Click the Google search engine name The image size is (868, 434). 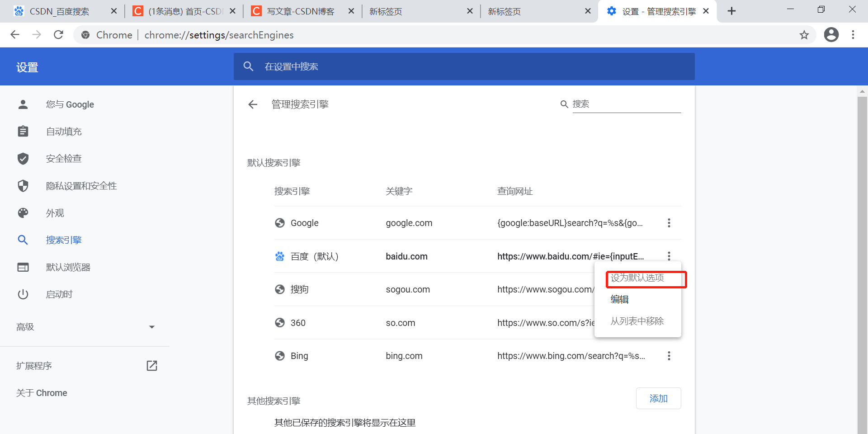click(305, 223)
